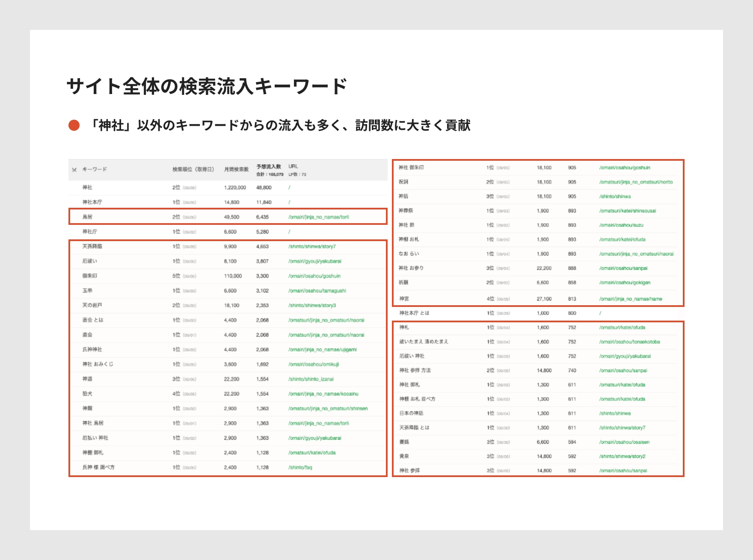Open the /shinto/shinto_izanai link

tap(311, 379)
